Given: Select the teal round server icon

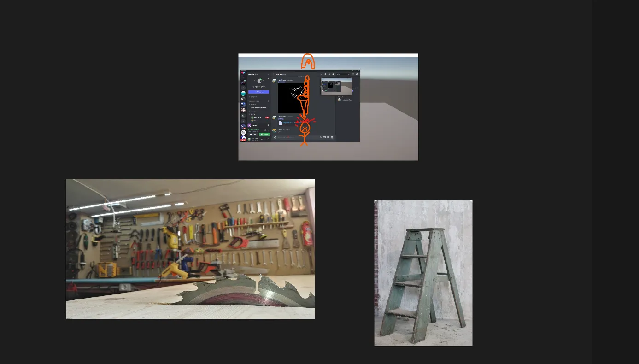Looking at the screenshot, I should pos(243,94).
